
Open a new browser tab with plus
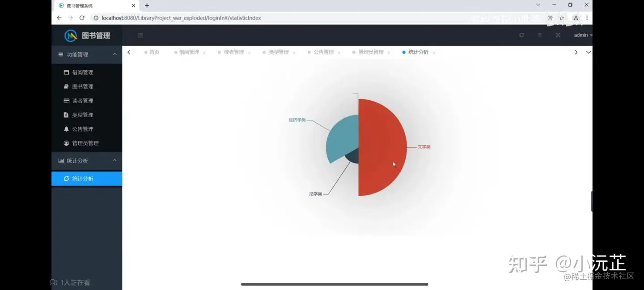(147, 5)
